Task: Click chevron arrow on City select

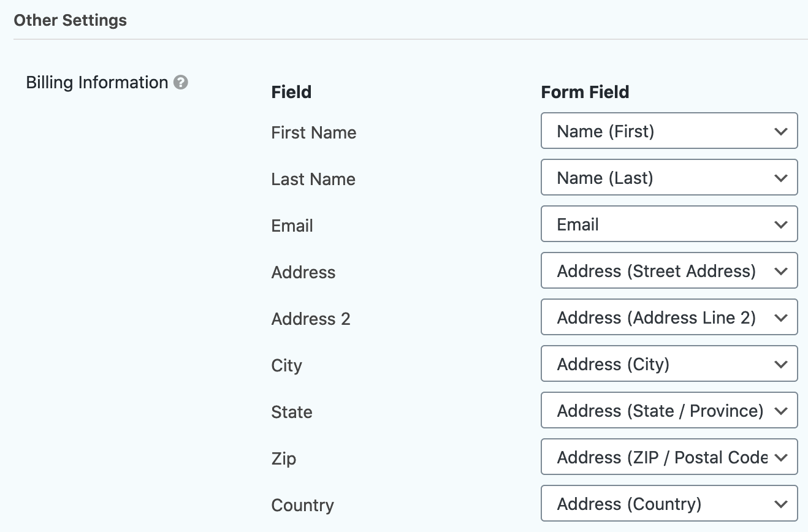Action: [780, 365]
